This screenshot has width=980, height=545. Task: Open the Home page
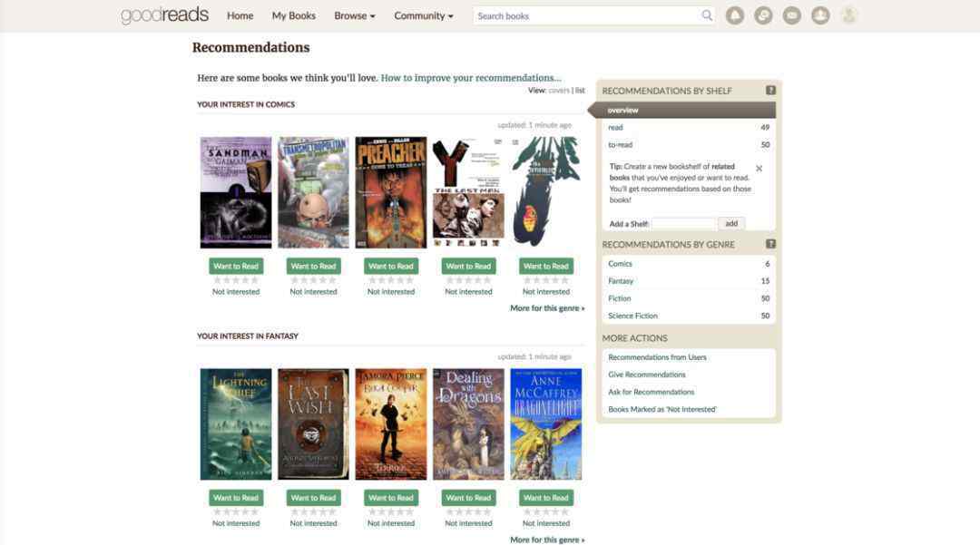point(240,15)
